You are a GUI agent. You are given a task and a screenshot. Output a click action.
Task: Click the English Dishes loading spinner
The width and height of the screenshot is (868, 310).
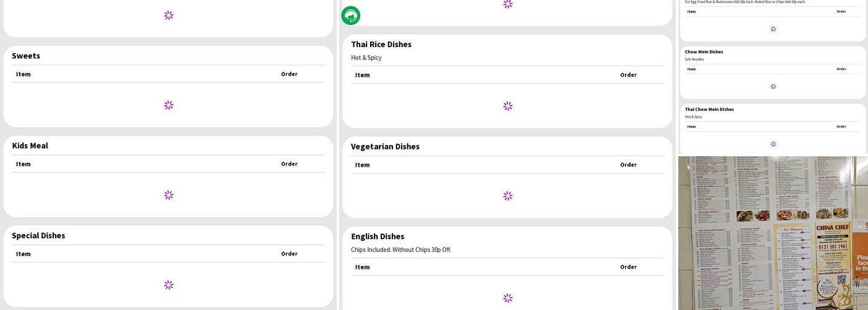[x=508, y=298]
